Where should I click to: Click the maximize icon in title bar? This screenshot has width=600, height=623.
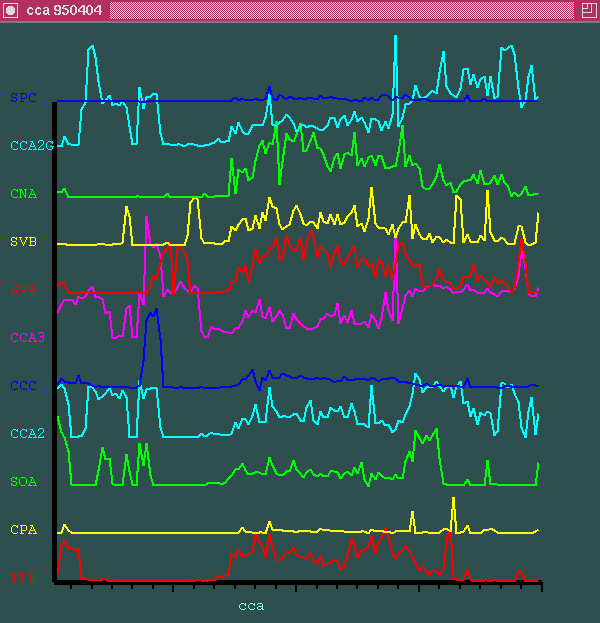588,9
